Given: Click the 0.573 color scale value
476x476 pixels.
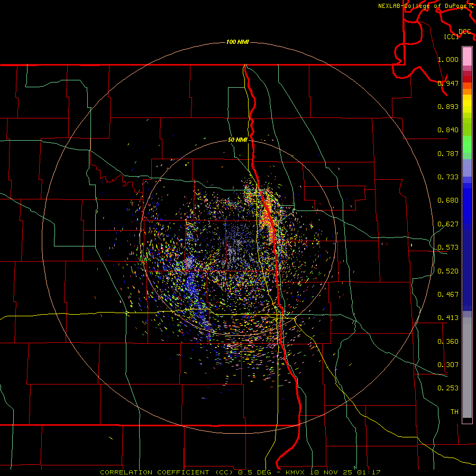Looking at the screenshot, I should click(448, 247).
